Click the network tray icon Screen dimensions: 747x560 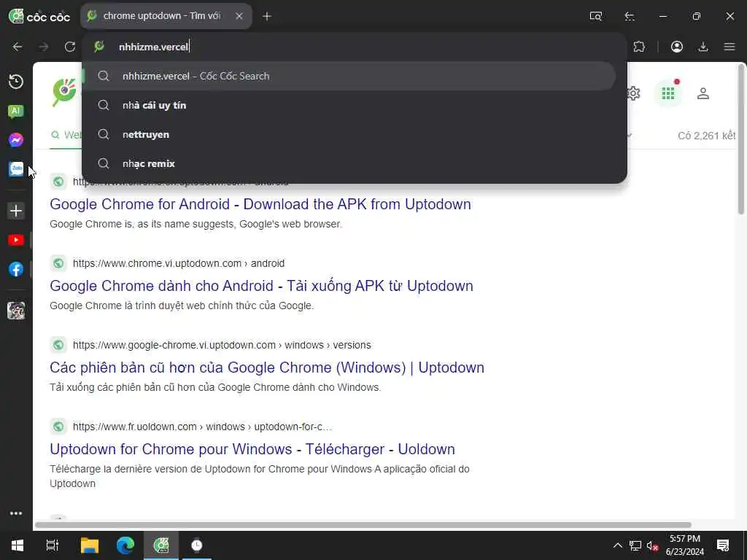(635, 545)
